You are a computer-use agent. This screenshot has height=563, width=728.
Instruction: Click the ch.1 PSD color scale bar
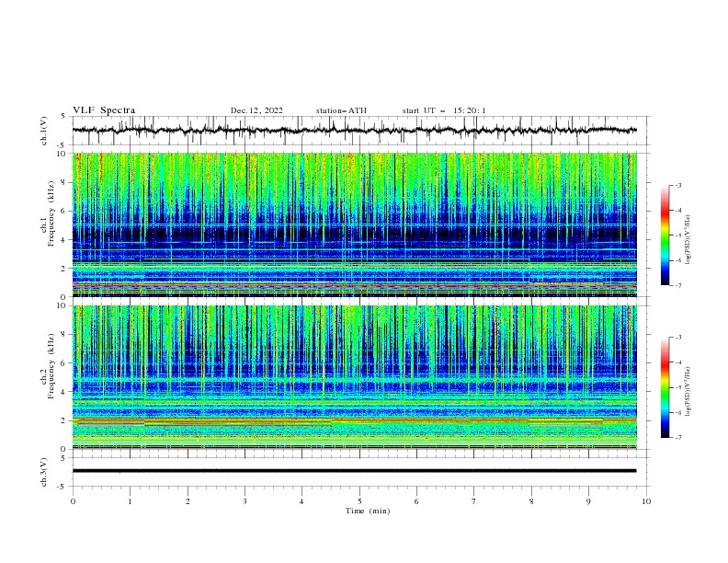pos(665,236)
